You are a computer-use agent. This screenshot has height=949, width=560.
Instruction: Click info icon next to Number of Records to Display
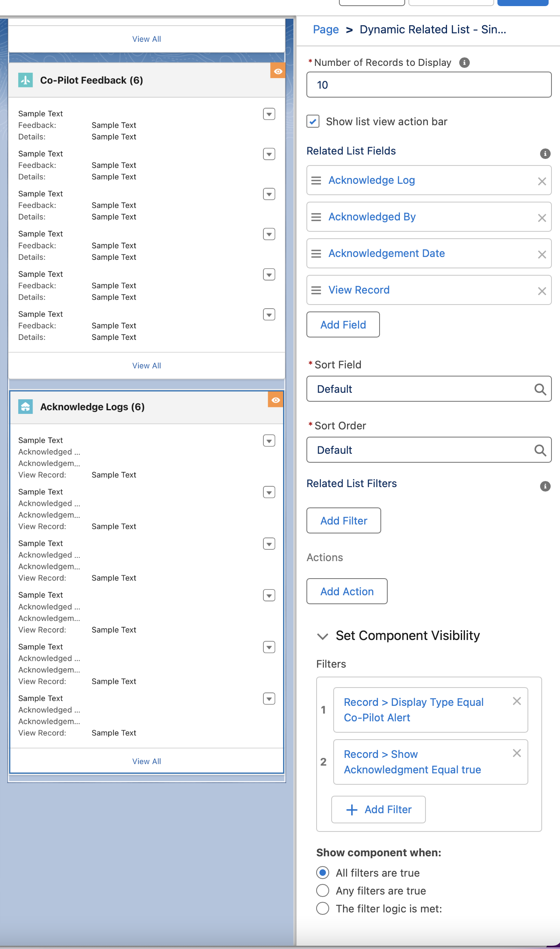pyautogui.click(x=464, y=63)
